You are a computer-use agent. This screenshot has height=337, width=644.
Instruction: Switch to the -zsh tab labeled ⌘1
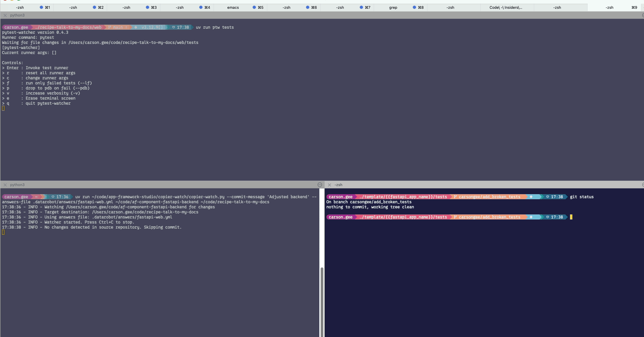pyautogui.click(x=27, y=7)
